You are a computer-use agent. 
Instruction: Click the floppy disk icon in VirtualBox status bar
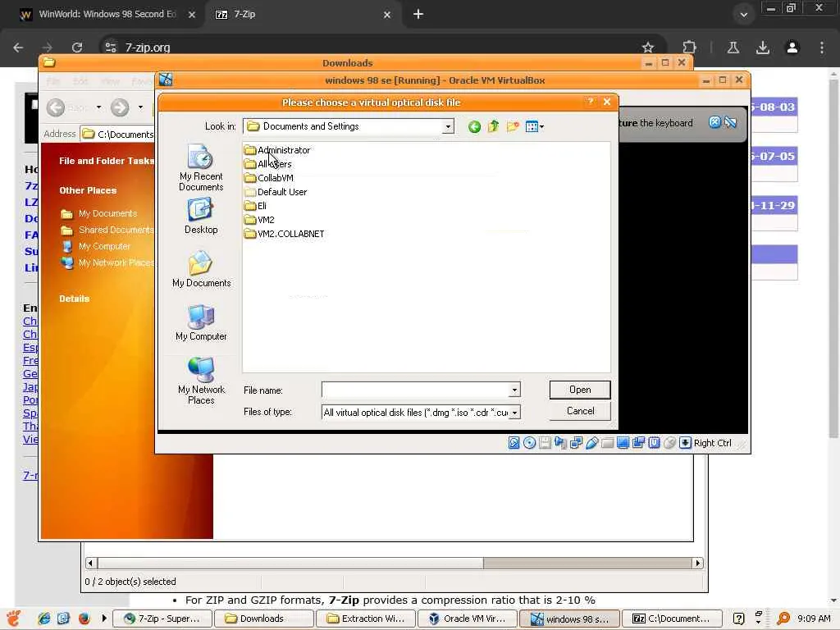(x=545, y=442)
